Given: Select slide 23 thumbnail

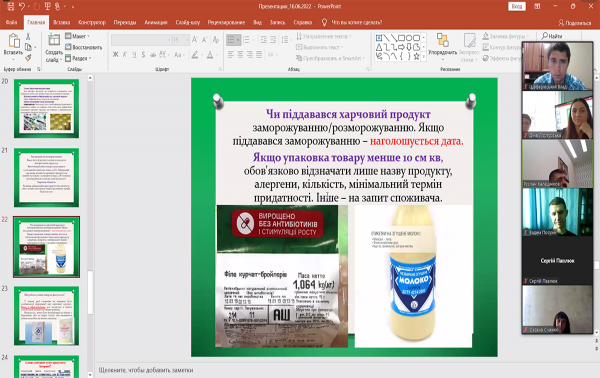Looking at the screenshot, I should [x=47, y=316].
